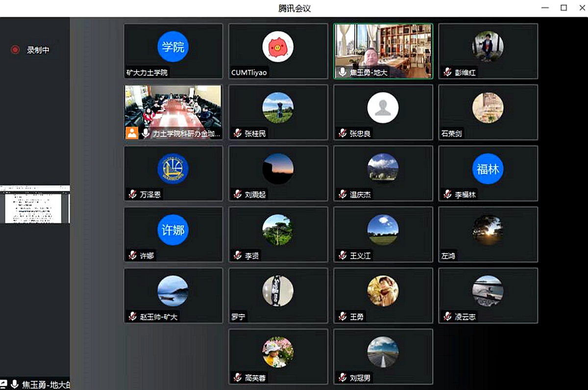Toggle the muted mic icon beside 赵玉帅-矿大
This screenshot has height=390, width=588.
tap(132, 316)
